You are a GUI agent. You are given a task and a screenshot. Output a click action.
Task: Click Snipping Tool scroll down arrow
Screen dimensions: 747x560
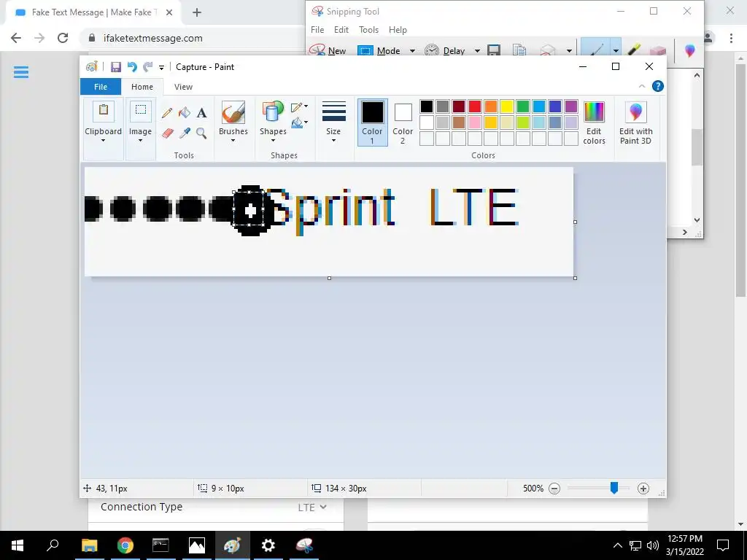pos(697,220)
